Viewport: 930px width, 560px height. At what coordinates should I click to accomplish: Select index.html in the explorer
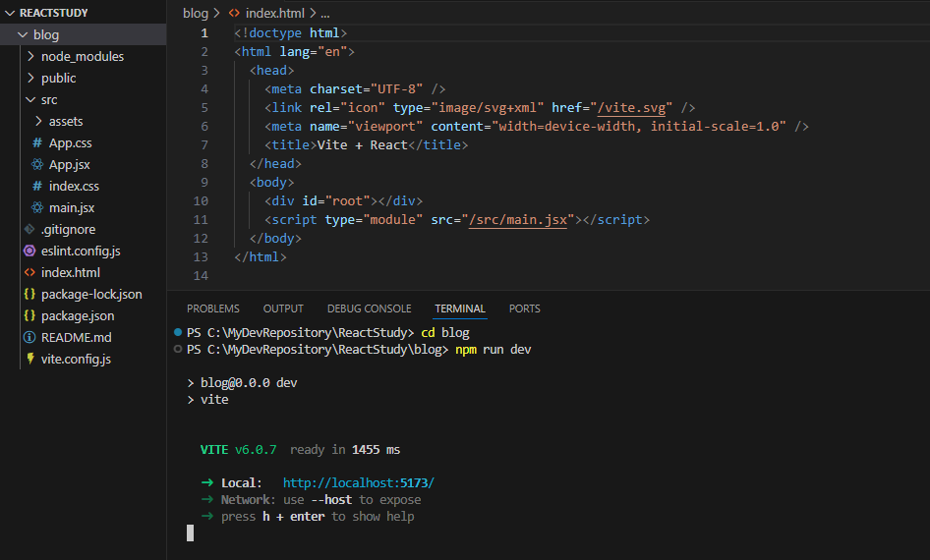pyautogui.click(x=71, y=272)
